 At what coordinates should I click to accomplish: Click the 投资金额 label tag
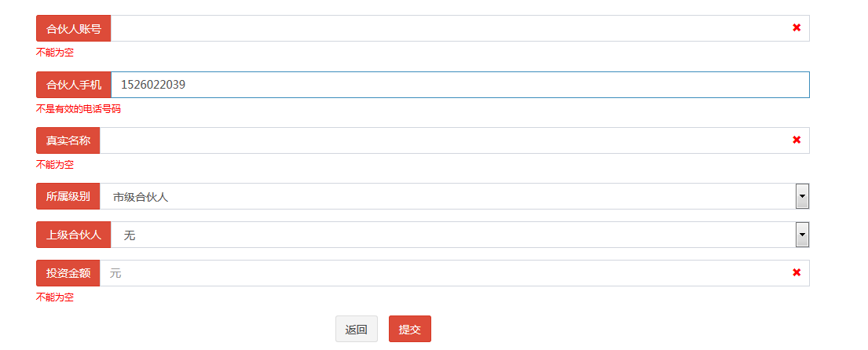tap(68, 273)
